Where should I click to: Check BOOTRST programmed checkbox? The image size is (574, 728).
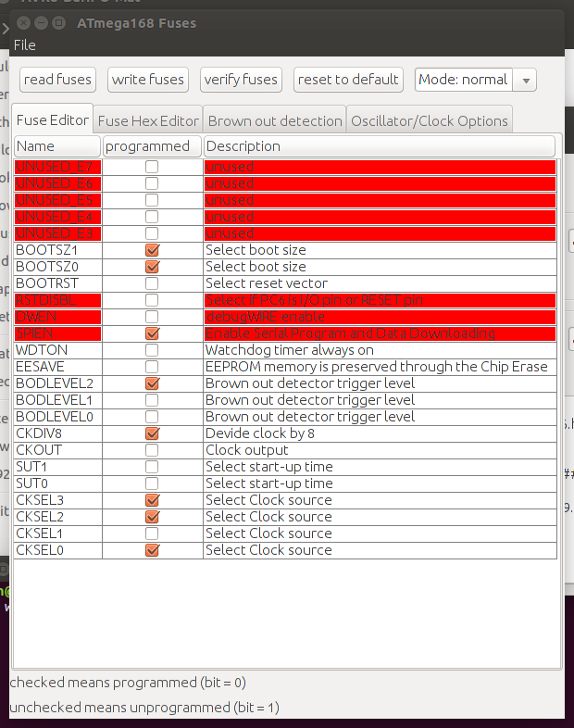pyautogui.click(x=152, y=283)
